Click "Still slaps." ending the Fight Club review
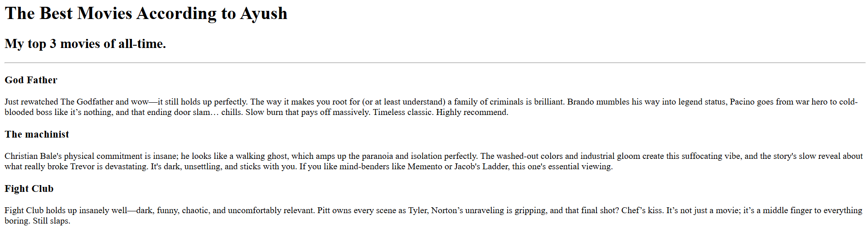This screenshot has height=248, width=868. [x=51, y=221]
